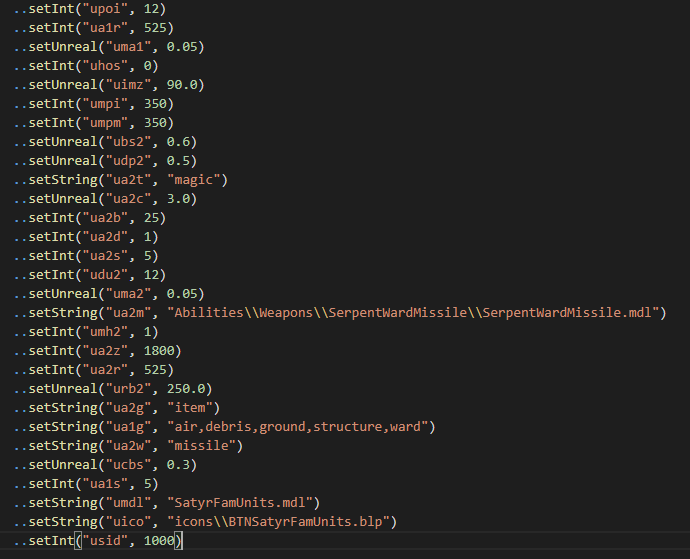Click the 3.0 value for ua2c

[x=178, y=199]
